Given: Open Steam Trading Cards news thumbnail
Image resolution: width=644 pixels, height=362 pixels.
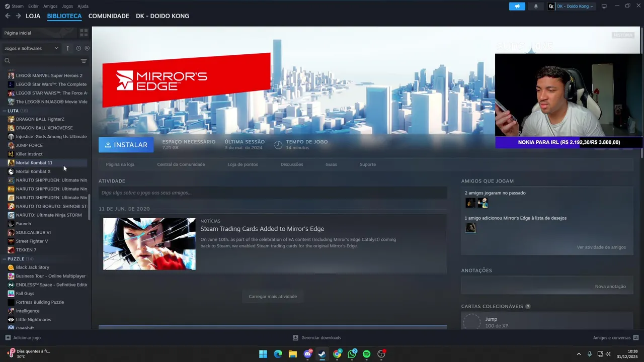Looking at the screenshot, I should coord(149,244).
